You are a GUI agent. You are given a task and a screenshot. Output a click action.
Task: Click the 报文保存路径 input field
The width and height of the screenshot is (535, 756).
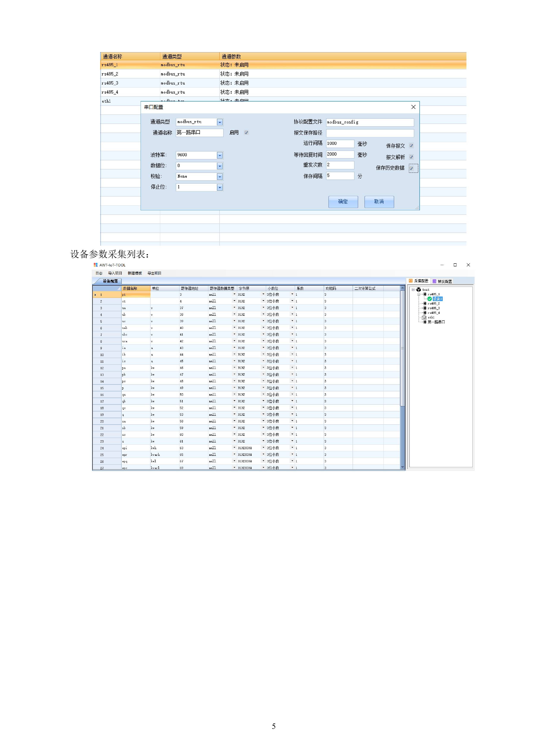pyautogui.click(x=370, y=133)
